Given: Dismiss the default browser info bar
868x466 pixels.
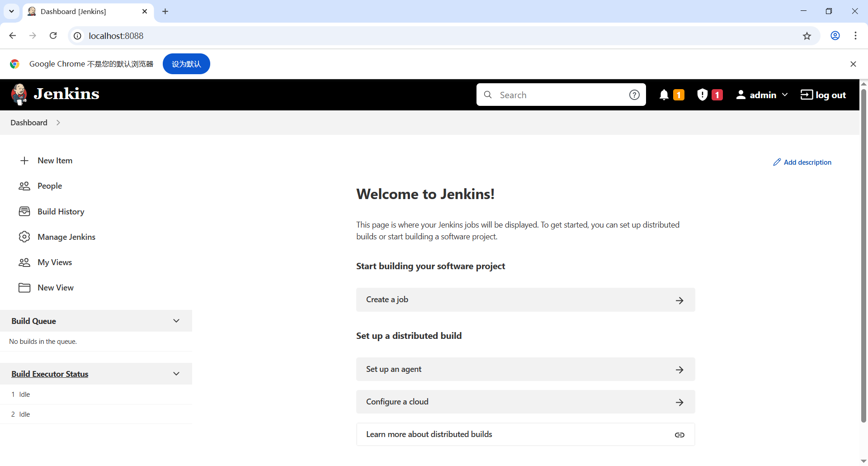Looking at the screenshot, I should (853, 64).
